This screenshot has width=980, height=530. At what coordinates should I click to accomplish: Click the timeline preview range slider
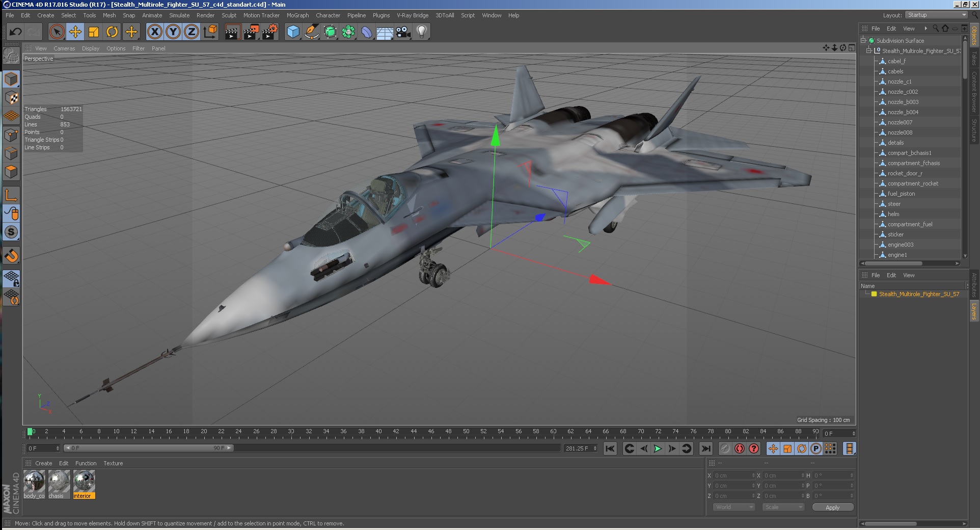[x=148, y=448]
